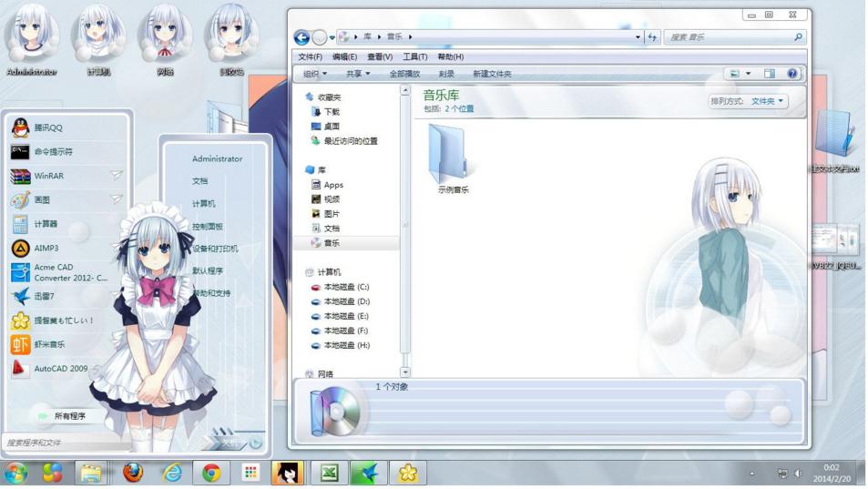Open Excel from the taskbar
Image resolution: width=868 pixels, height=489 pixels.
[330, 473]
